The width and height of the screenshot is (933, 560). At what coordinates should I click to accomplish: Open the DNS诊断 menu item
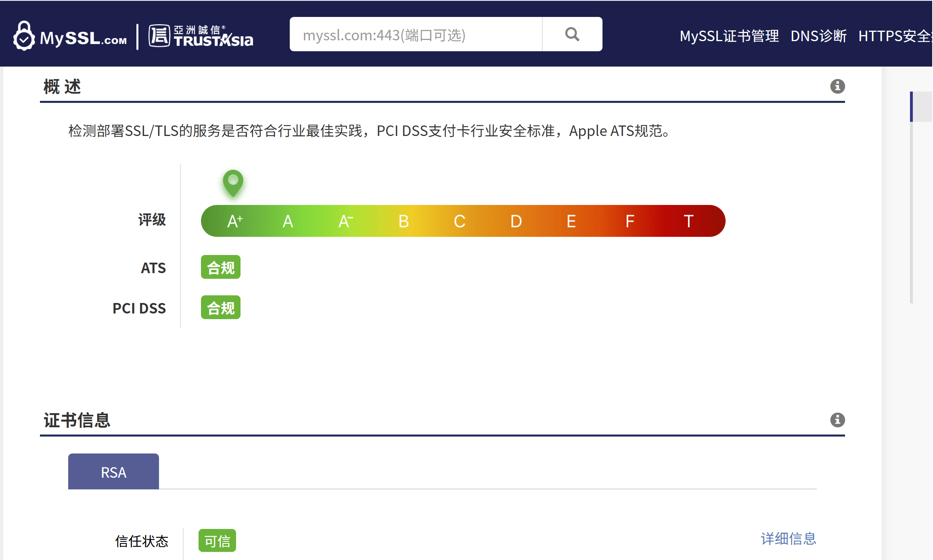coord(818,36)
